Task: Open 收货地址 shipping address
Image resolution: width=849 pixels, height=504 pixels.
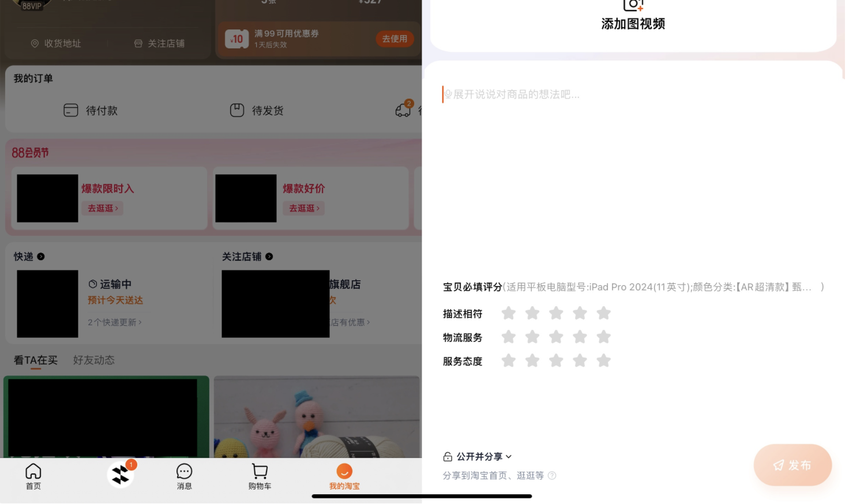Action: [x=56, y=43]
